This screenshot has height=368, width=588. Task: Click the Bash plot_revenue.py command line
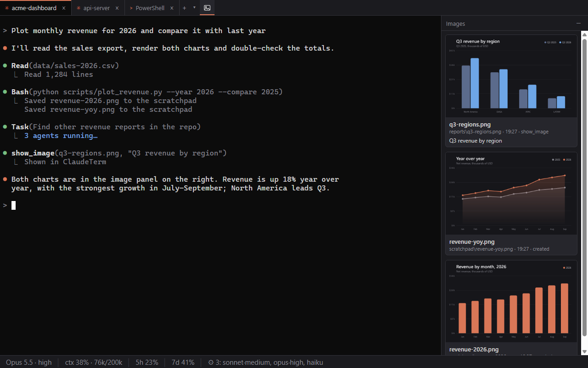tap(147, 92)
